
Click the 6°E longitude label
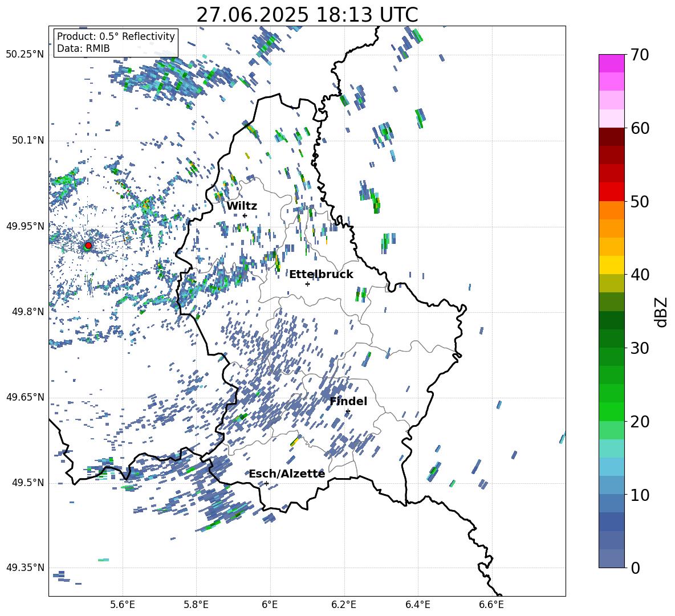point(270,605)
